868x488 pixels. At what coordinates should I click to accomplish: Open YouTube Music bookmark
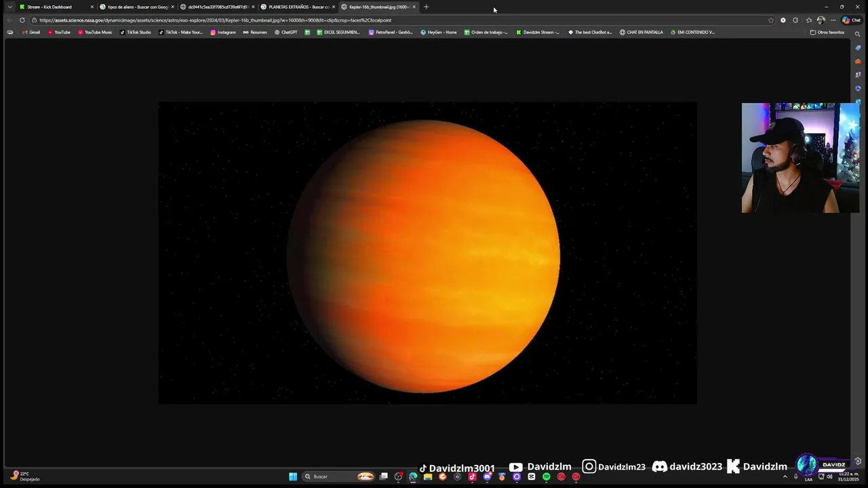point(95,32)
